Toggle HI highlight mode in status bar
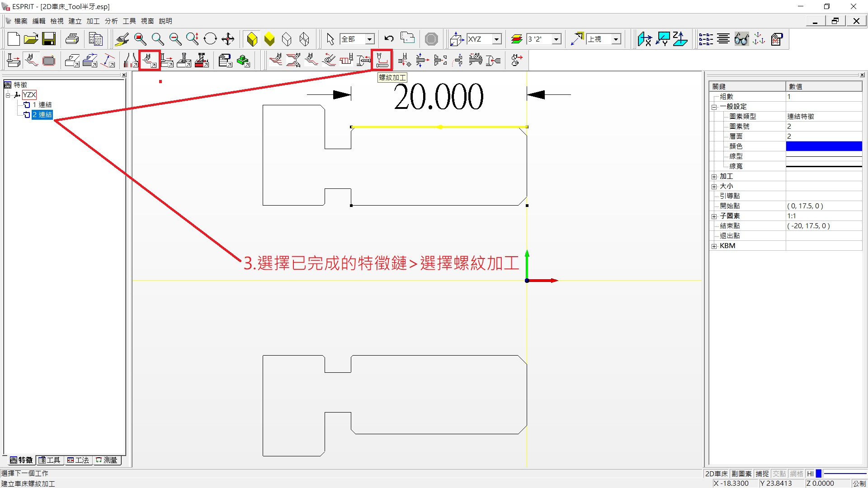 click(810, 474)
